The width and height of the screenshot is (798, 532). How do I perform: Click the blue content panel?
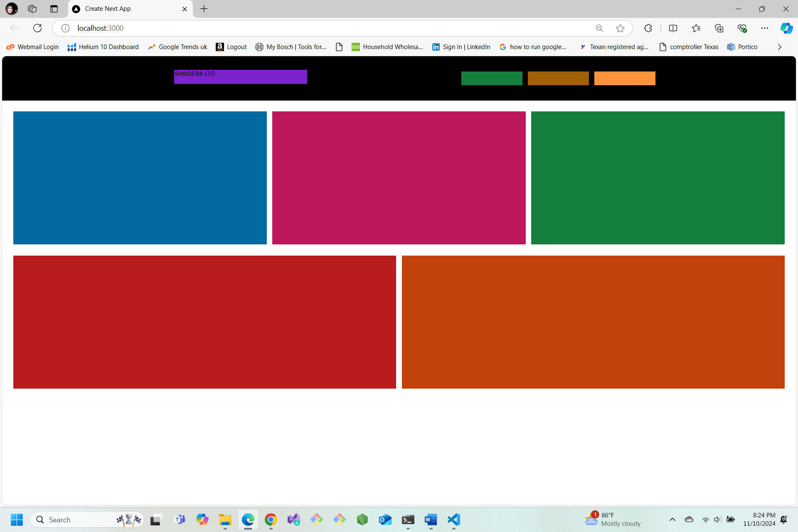pyautogui.click(x=140, y=178)
